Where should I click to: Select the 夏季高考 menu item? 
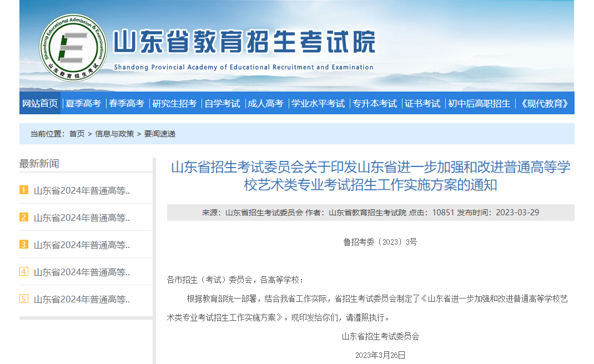click(84, 103)
